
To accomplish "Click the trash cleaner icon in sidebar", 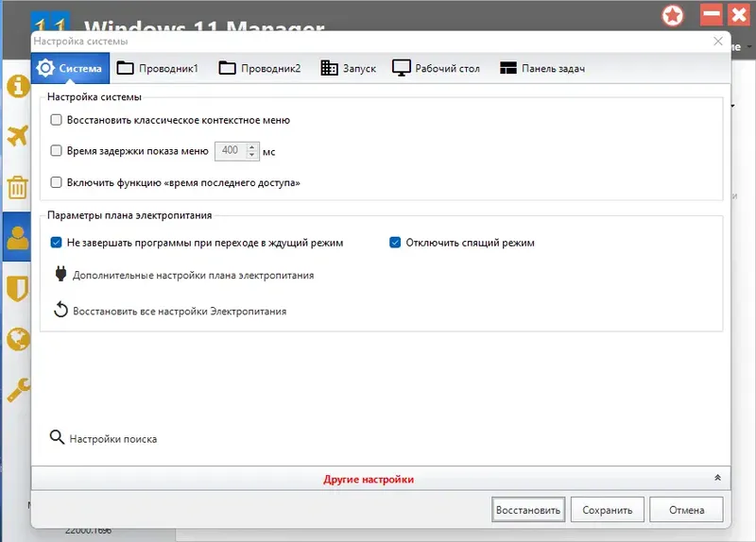I will (17, 187).
